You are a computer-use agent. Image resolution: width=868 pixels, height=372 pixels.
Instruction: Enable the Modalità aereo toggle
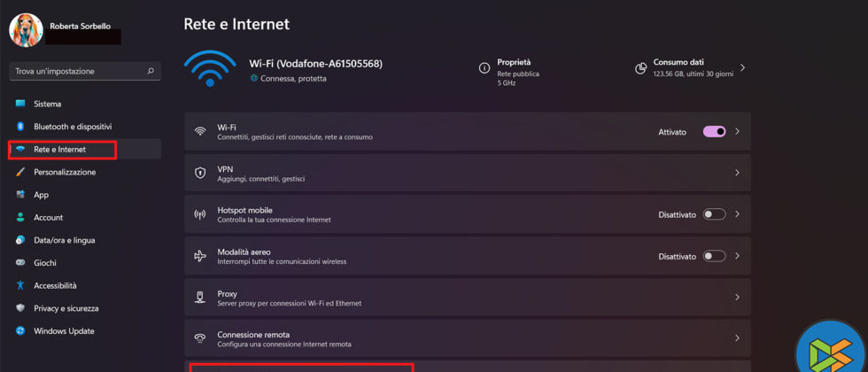point(714,256)
